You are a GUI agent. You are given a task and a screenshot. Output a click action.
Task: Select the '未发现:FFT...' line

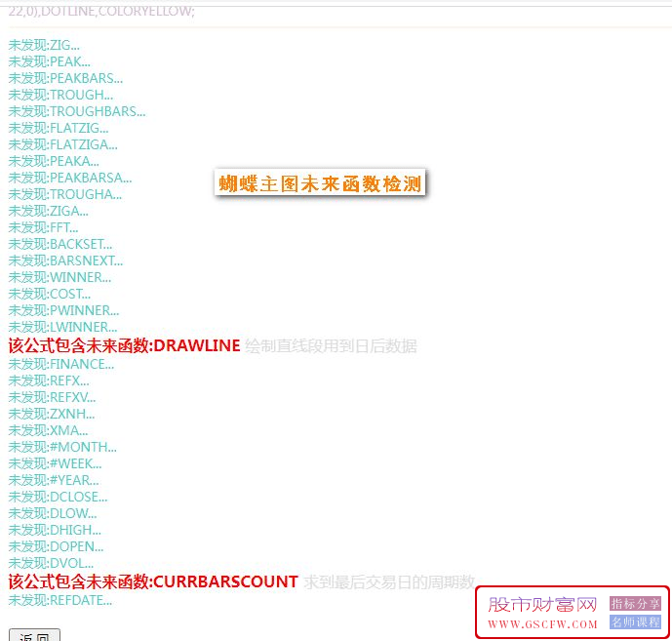[43, 227]
